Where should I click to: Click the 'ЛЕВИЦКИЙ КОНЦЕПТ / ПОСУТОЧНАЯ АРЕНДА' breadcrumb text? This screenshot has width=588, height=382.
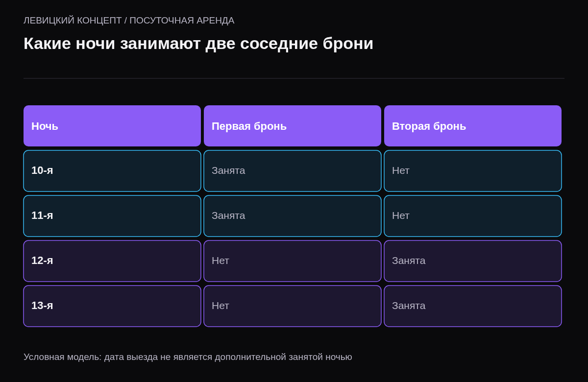129,21
